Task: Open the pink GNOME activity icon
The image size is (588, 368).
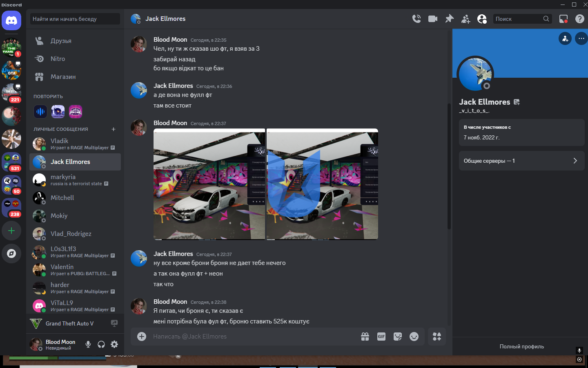Action: click(76, 111)
